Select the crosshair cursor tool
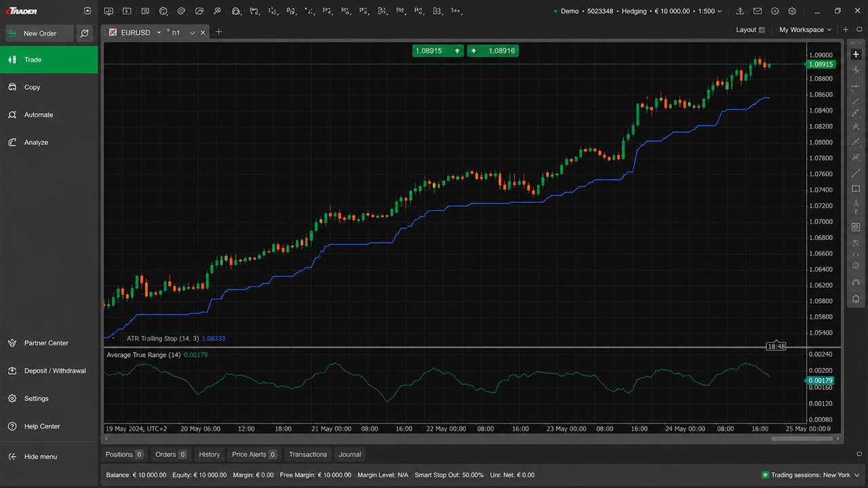The height and width of the screenshot is (488, 868). (x=856, y=54)
